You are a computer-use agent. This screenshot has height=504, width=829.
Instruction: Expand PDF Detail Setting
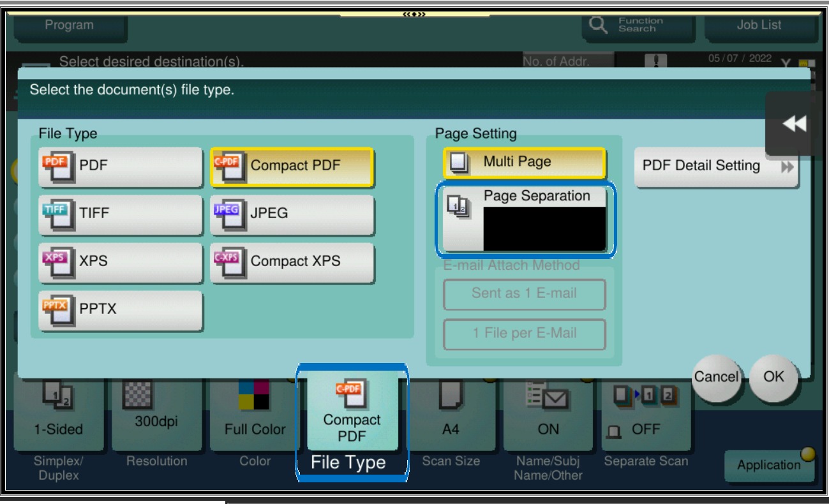(x=716, y=167)
